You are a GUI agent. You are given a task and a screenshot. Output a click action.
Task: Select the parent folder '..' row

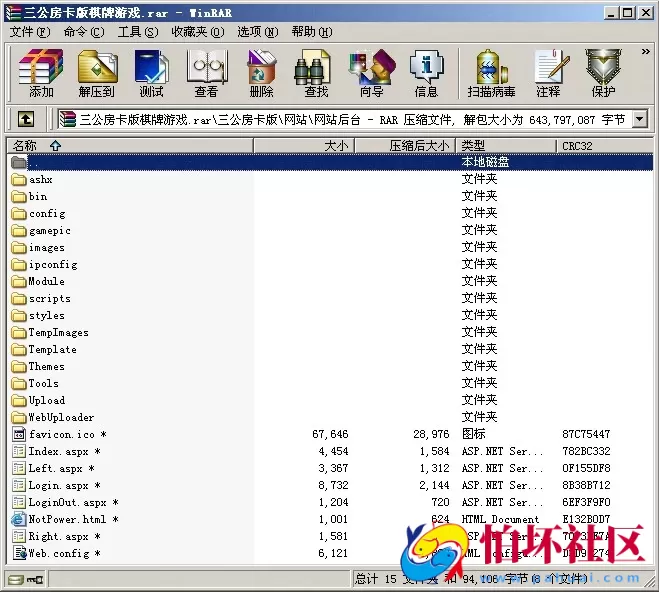point(330,162)
